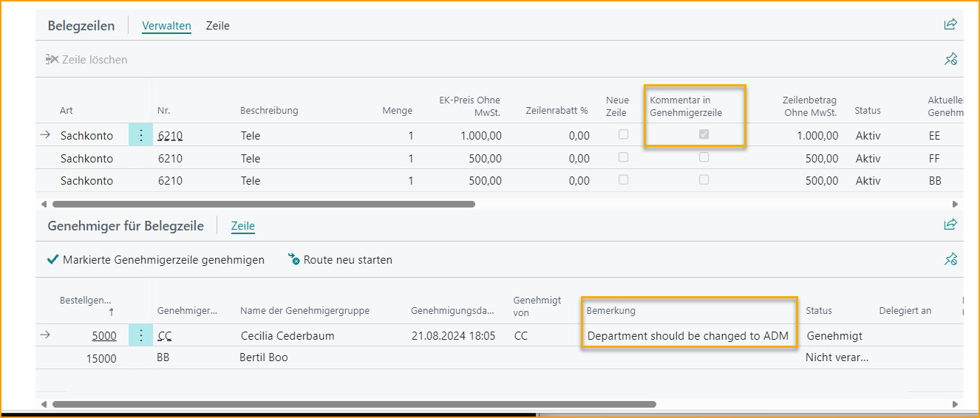
Task: Click share icon in Belegzeilen header
Action: pyautogui.click(x=950, y=25)
